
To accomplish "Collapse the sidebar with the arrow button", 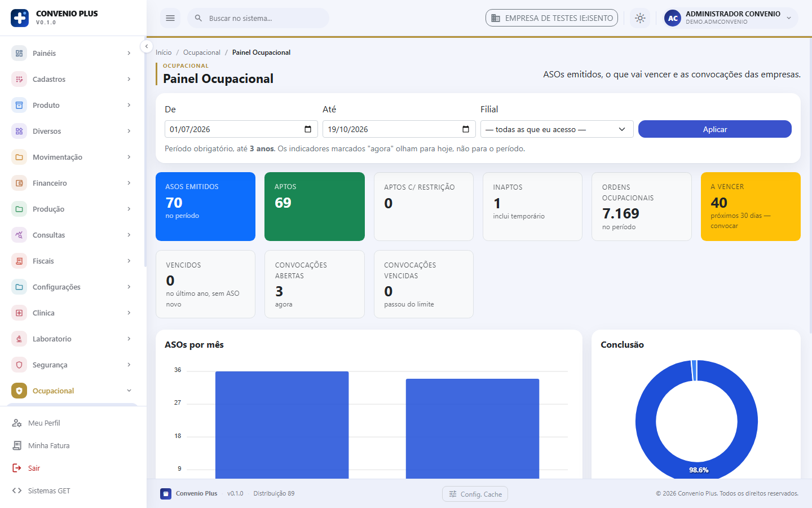I will tap(147, 46).
